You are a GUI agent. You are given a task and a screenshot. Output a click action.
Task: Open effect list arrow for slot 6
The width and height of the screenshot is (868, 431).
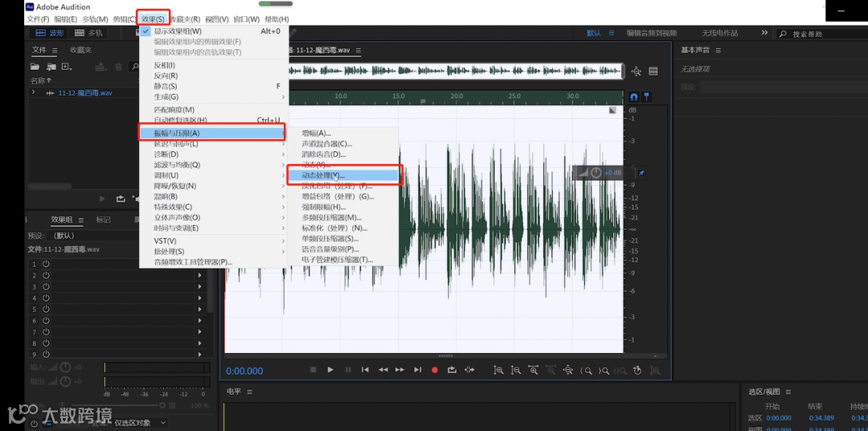pos(200,321)
